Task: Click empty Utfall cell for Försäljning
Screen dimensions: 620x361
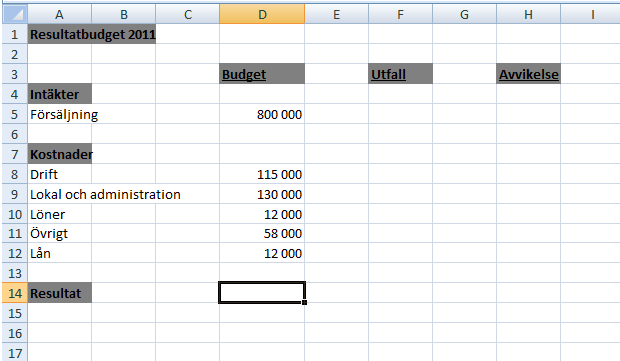Action: [x=401, y=114]
